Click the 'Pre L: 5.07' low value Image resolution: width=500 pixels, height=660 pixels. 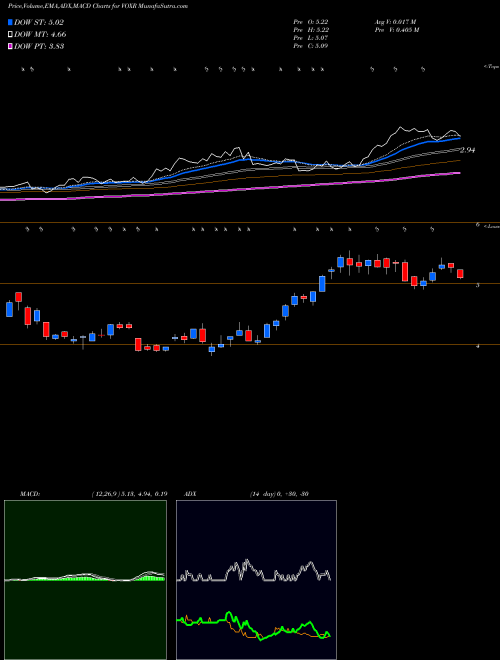pyautogui.click(x=311, y=38)
